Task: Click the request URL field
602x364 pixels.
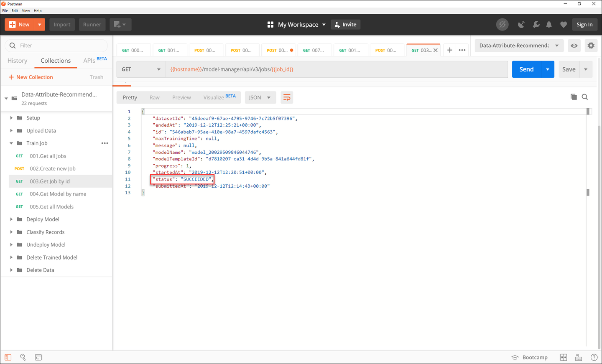Action: (337, 69)
